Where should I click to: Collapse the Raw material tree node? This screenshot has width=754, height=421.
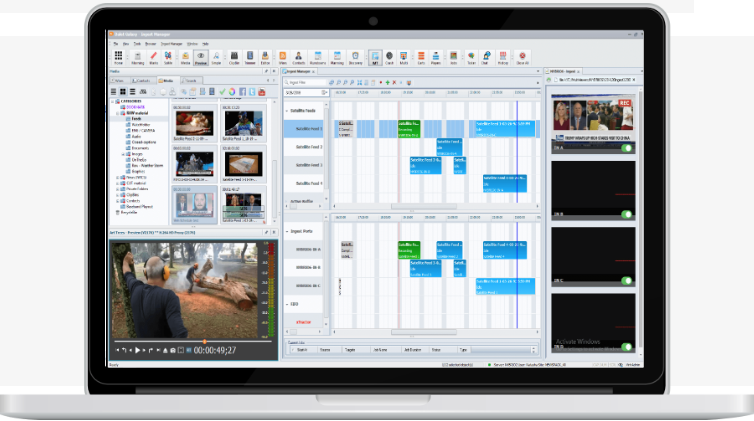[118, 113]
